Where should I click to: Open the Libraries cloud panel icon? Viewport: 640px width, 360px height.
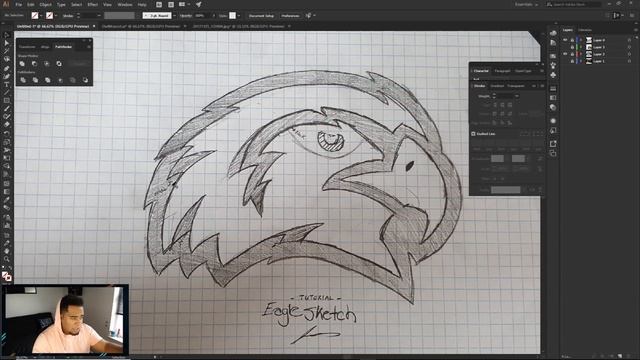click(553, 33)
